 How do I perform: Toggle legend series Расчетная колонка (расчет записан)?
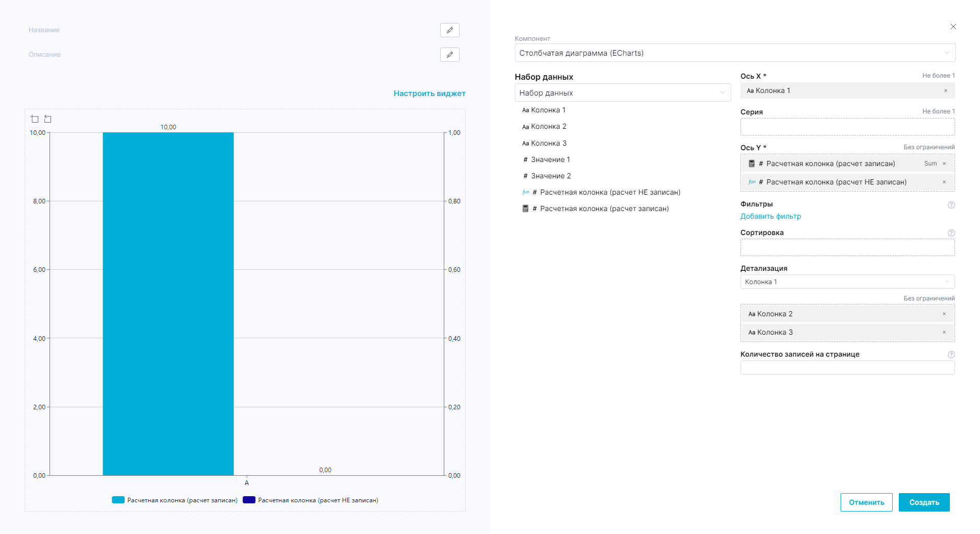point(175,500)
